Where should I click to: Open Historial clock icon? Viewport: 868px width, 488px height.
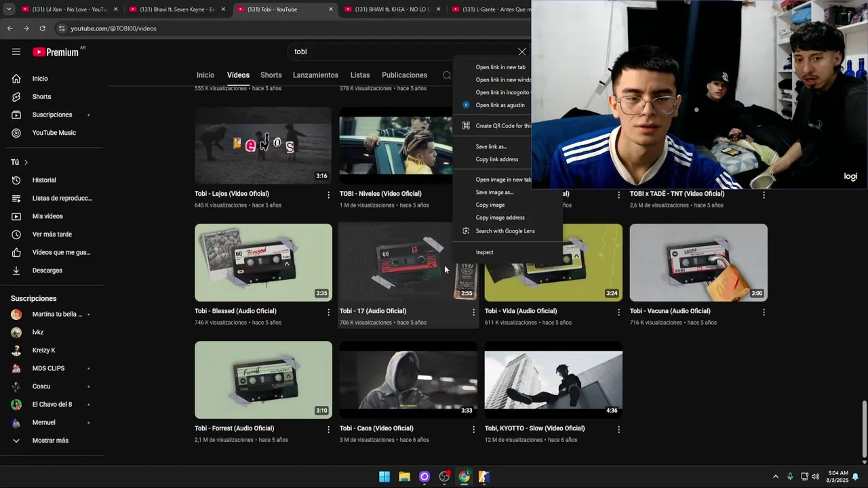(16, 180)
